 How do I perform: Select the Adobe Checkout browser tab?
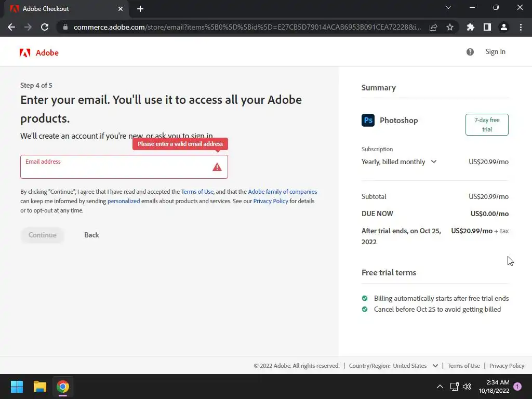[x=65, y=9]
